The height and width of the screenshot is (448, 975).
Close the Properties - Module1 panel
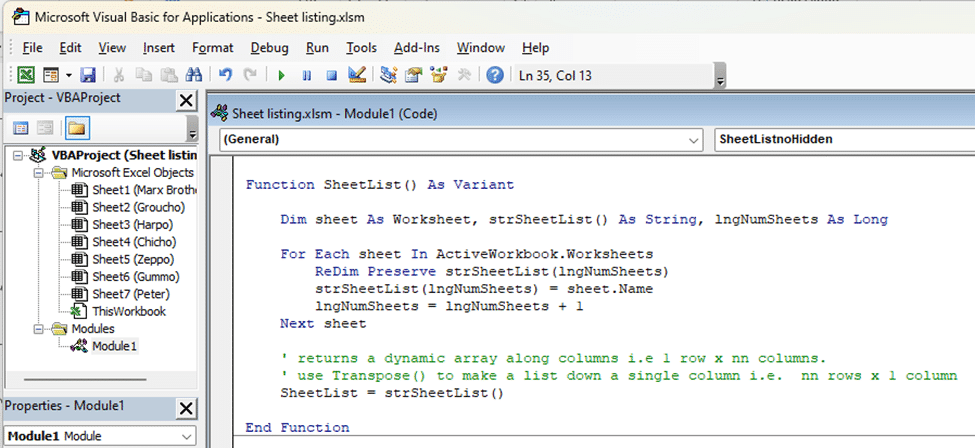tap(185, 408)
